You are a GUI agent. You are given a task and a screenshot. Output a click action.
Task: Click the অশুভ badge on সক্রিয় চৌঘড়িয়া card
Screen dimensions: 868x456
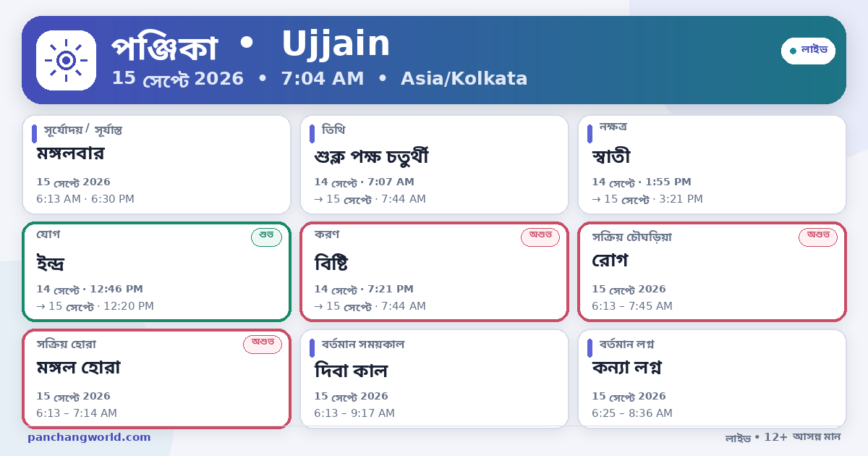818,237
